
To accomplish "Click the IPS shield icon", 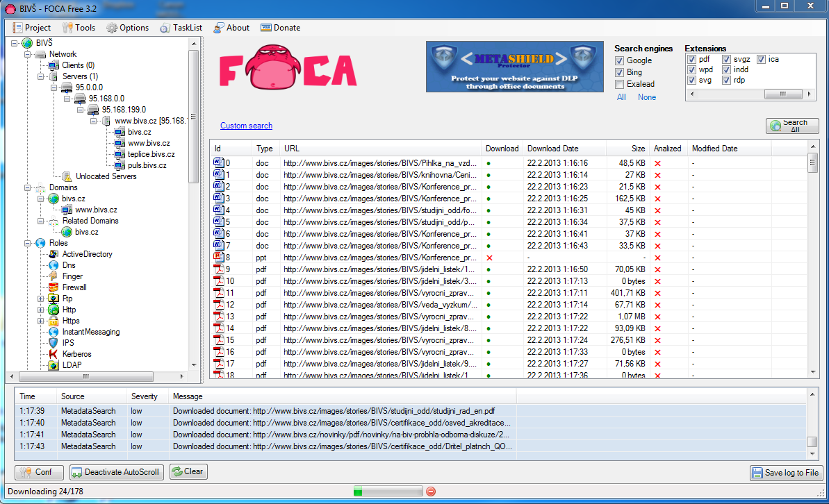I will coord(54,343).
